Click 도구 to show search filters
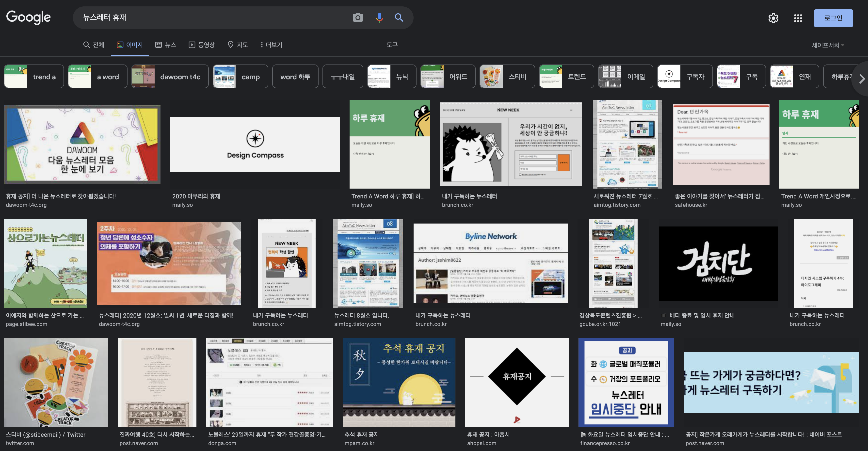Screen dimensions: 868x451 point(393,45)
